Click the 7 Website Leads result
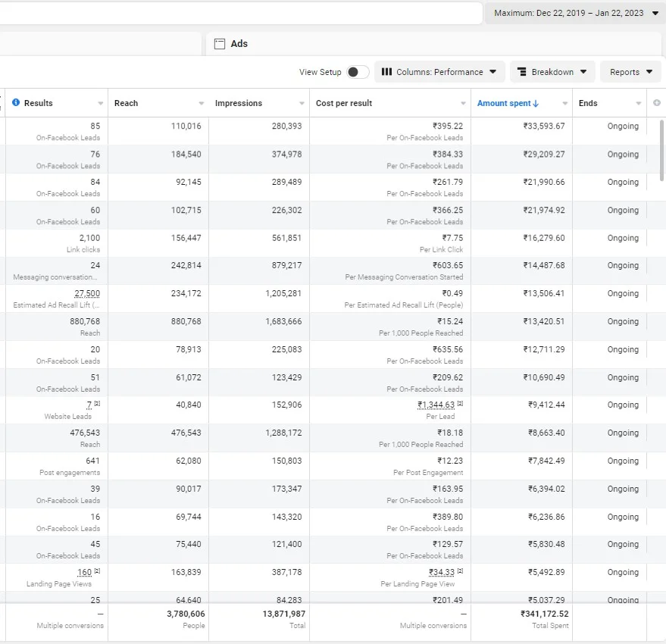This screenshot has height=644, width=666. [x=89, y=405]
